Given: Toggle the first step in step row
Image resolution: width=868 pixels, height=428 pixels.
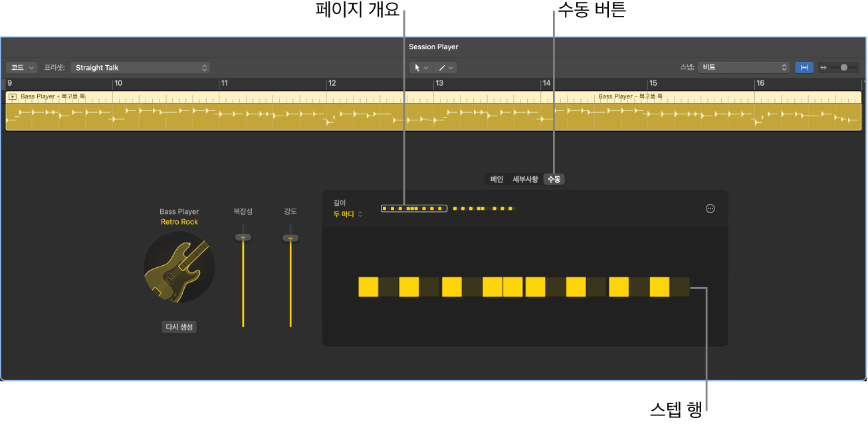Looking at the screenshot, I should pos(368,287).
